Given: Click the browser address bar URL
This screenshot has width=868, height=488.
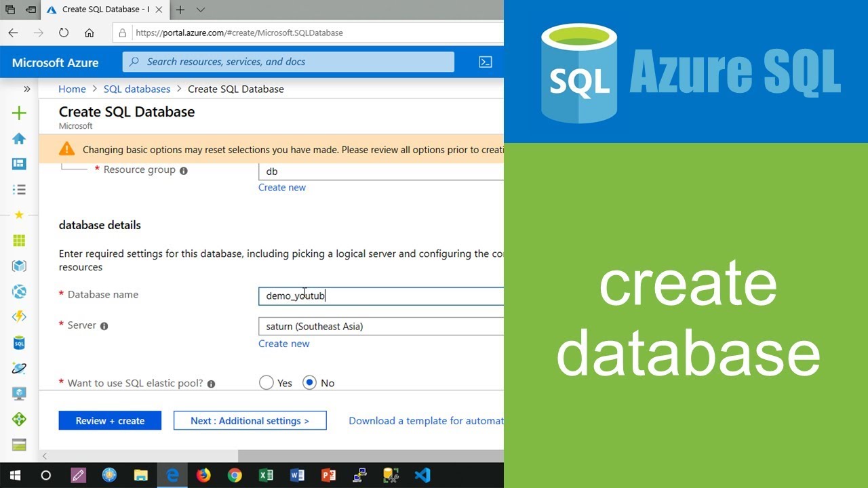Looking at the screenshot, I should coord(239,33).
